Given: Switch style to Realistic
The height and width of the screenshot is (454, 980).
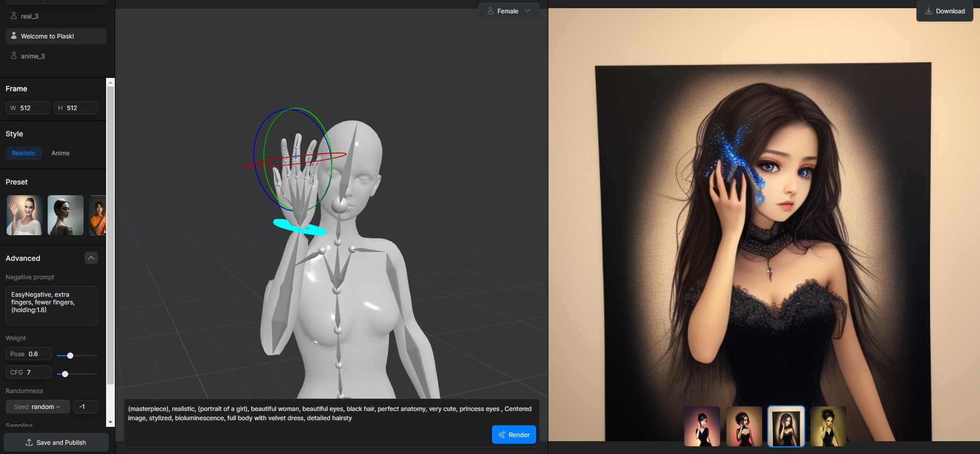Looking at the screenshot, I should pyautogui.click(x=24, y=153).
